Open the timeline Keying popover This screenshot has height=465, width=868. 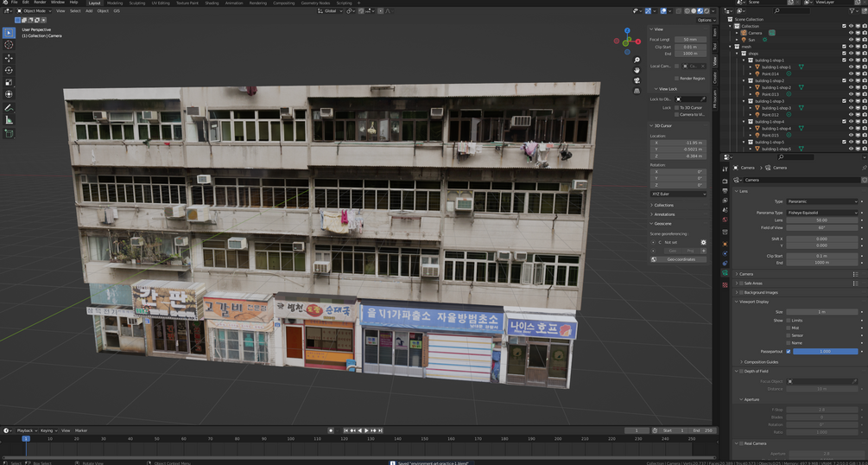coord(48,430)
